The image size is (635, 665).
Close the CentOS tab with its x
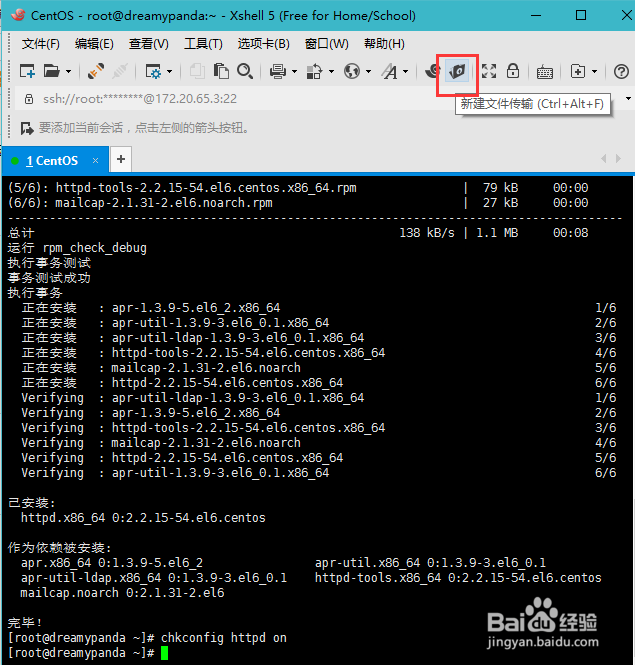[x=95, y=160]
